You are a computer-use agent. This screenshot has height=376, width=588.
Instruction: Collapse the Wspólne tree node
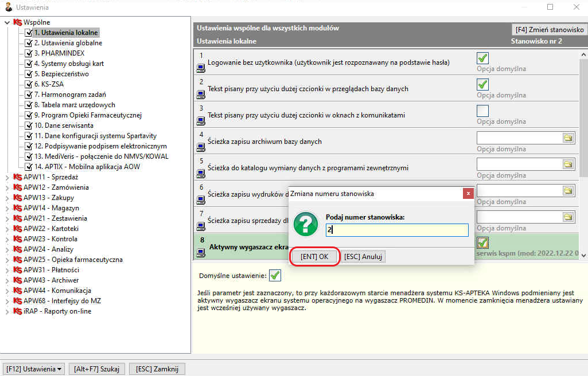(x=7, y=22)
